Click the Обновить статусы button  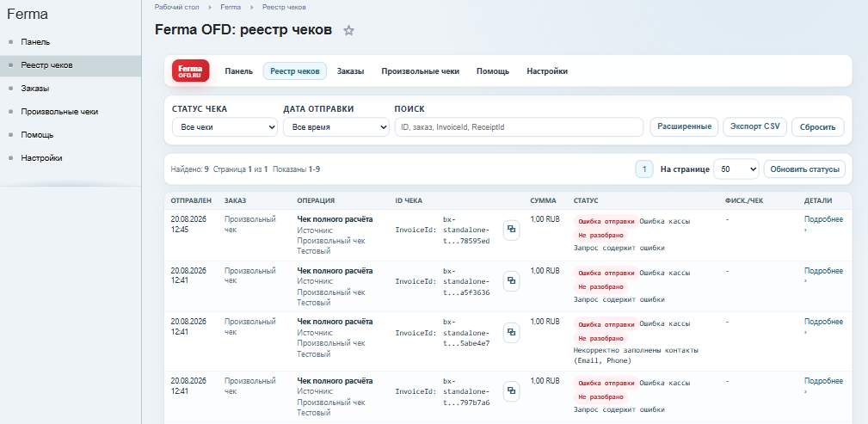pos(804,169)
